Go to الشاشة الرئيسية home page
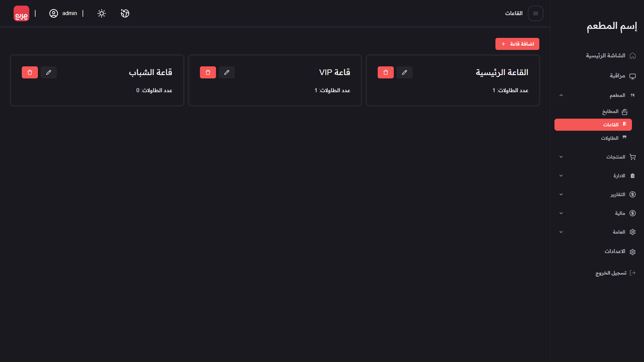The width and height of the screenshot is (644, 362). (x=605, y=56)
